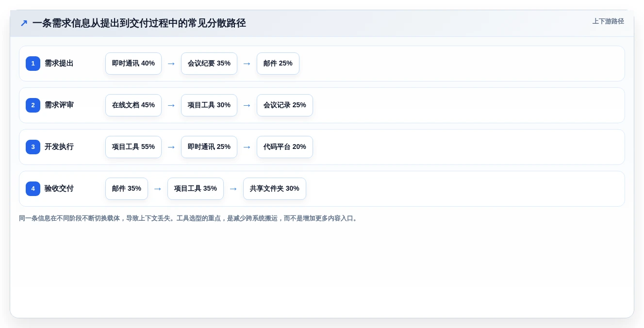Screen dimensions: 644x328
Task: Click the 会议记录 25% chip
Action: click(285, 105)
